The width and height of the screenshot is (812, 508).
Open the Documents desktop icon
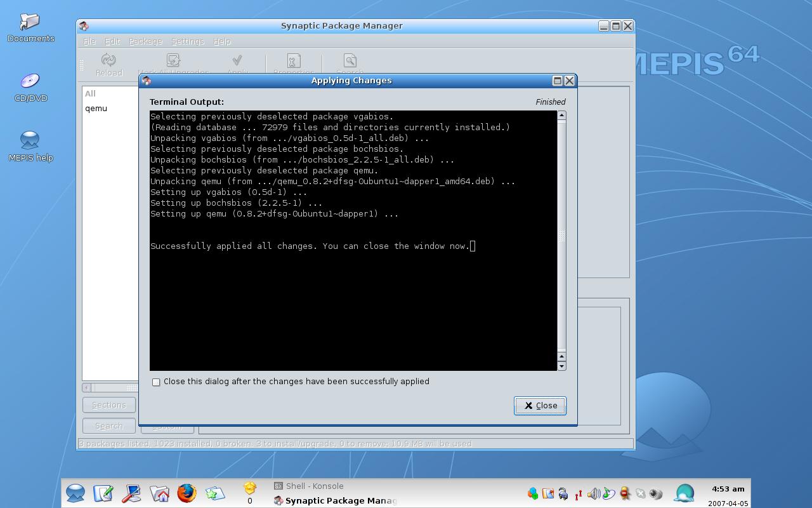(x=30, y=27)
